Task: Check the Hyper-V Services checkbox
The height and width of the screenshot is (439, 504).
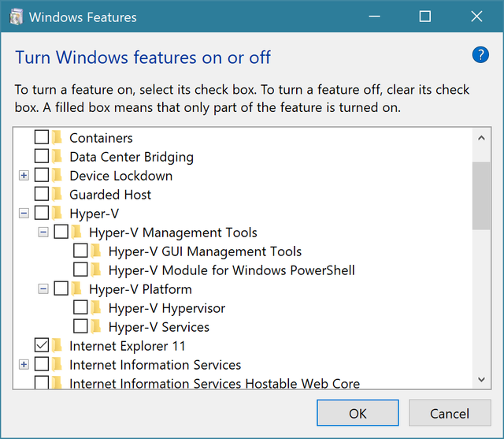Action: point(80,326)
